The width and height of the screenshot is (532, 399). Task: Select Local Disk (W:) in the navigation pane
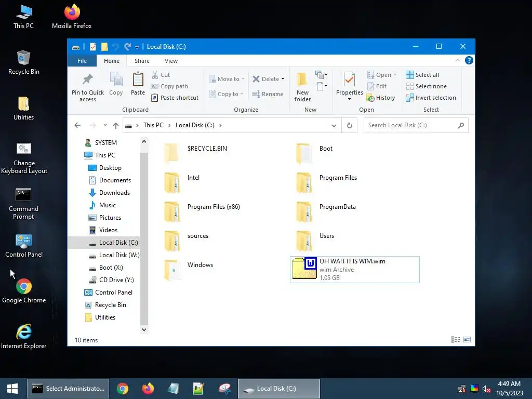pos(119,255)
